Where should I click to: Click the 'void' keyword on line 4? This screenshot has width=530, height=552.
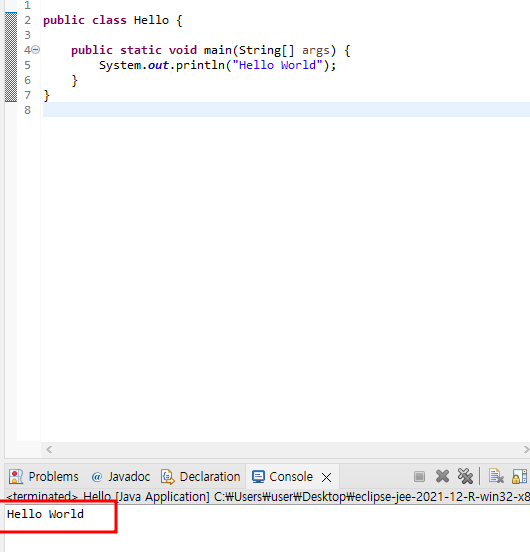[x=183, y=50]
